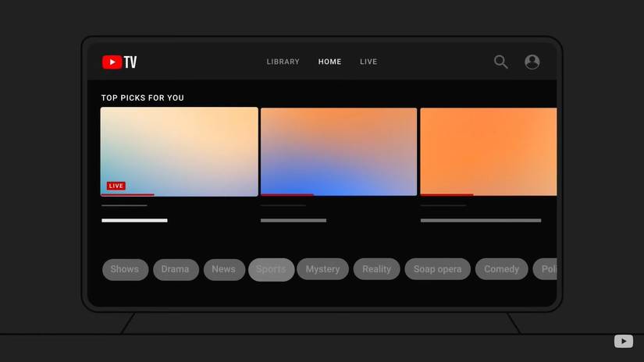Filter by the Drama chip
The image size is (644, 362).
pos(175,269)
